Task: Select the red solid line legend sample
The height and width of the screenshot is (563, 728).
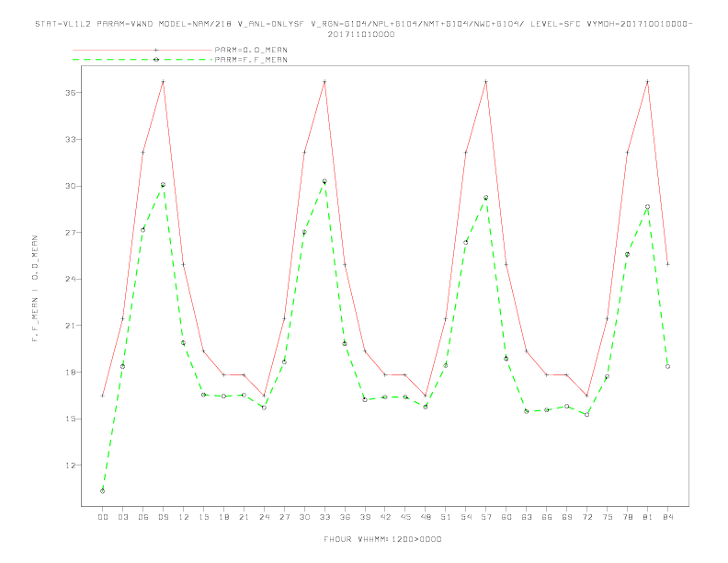Action: click(142, 50)
